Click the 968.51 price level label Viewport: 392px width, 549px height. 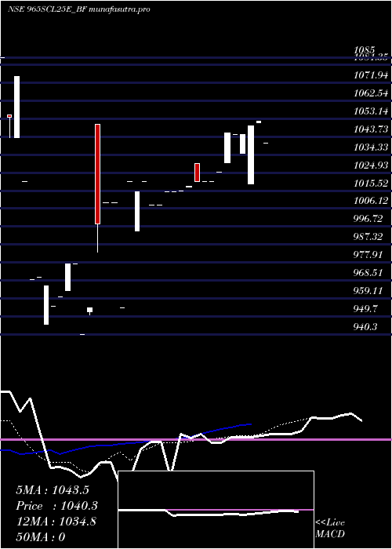pyautogui.click(x=368, y=273)
